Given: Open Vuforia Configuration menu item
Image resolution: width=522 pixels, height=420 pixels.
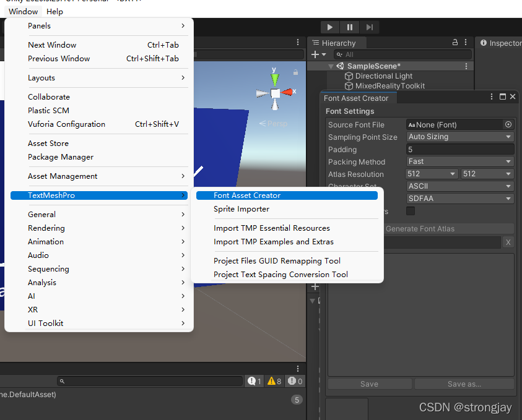Looking at the screenshot, I should (99, 124).
